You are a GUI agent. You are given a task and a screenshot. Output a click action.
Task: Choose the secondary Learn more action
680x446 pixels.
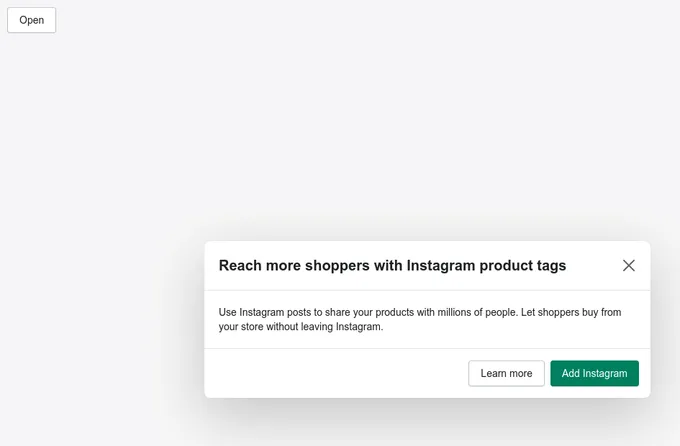pos(506,373)
